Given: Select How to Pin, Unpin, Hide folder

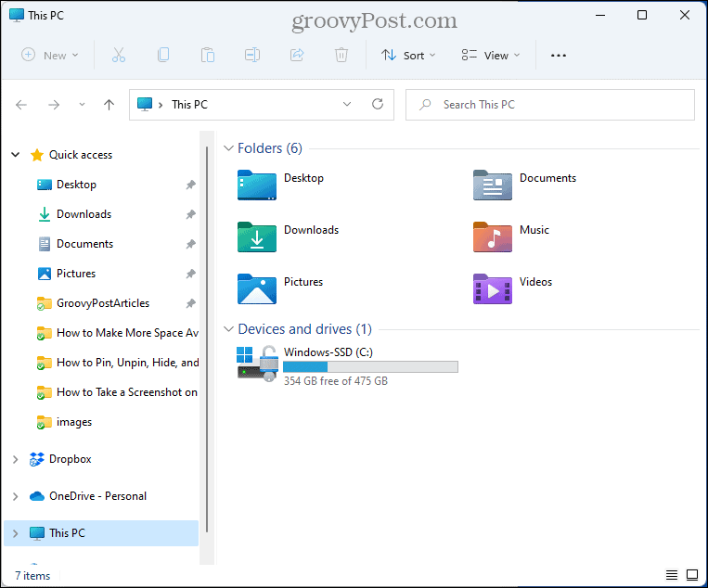Looking at the screenshot, I should (x=128, y=363).
